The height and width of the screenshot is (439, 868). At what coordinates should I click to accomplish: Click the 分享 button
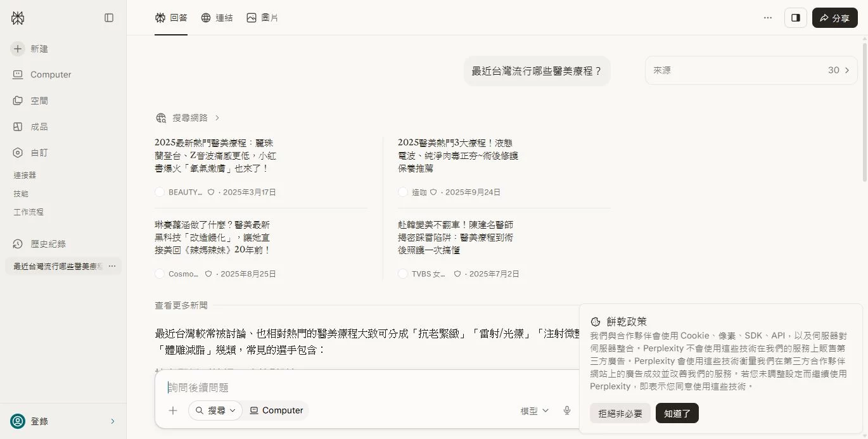click(x=835, y=18)
